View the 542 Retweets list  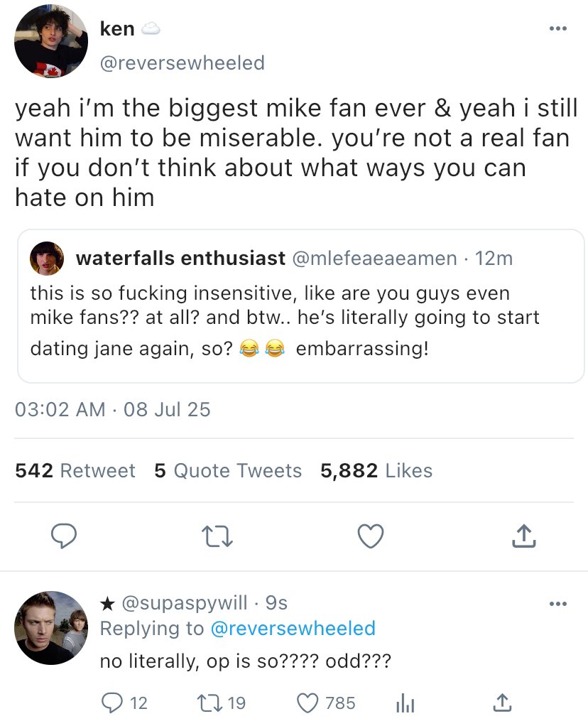point(75,470)
